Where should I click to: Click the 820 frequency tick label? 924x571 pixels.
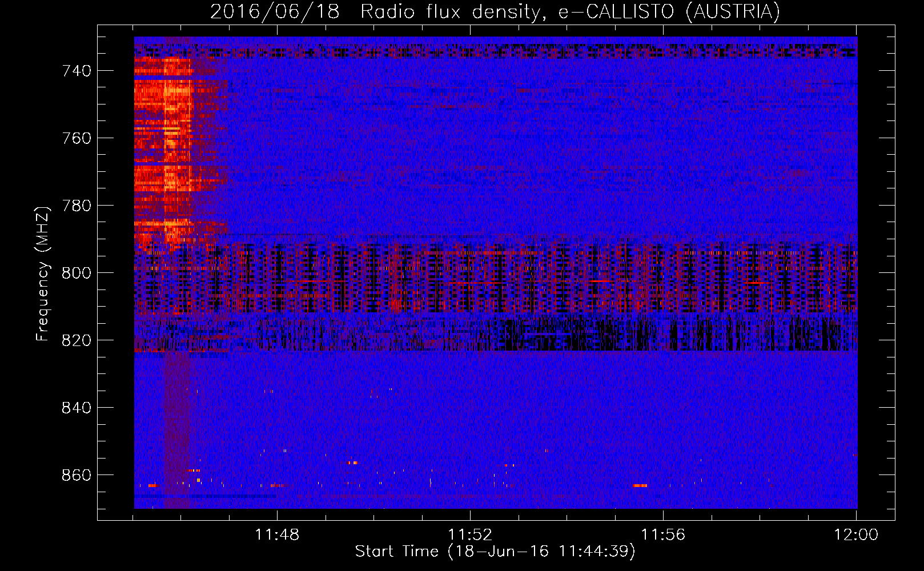tap(77, 340)
